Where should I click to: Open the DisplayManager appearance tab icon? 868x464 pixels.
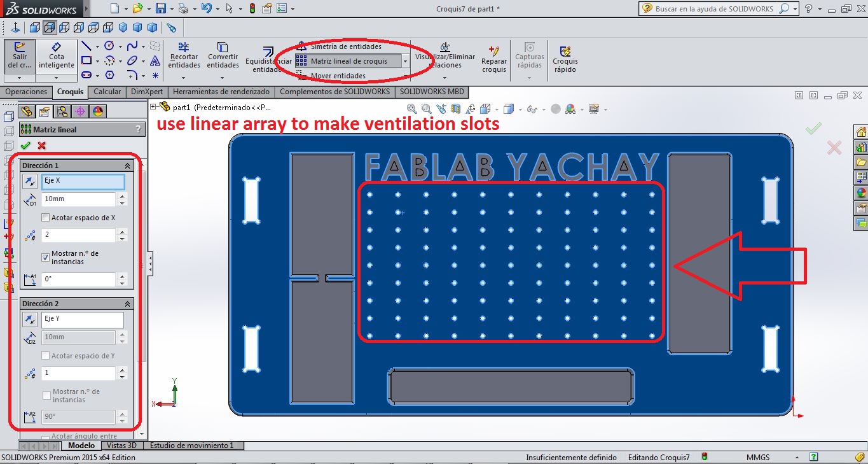click(x=97, y=112)
